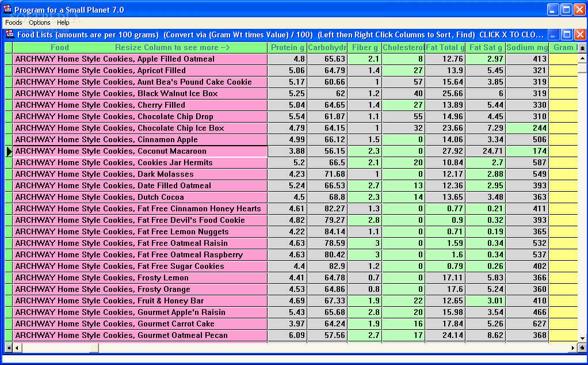588x365 pixels.
Task: Click the vertical scrollbar down arrow
Action: 582,339
